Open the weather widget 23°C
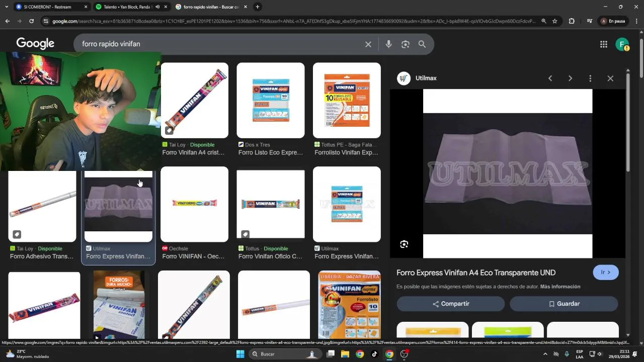The image size is (644, 362). click(27, 354)
